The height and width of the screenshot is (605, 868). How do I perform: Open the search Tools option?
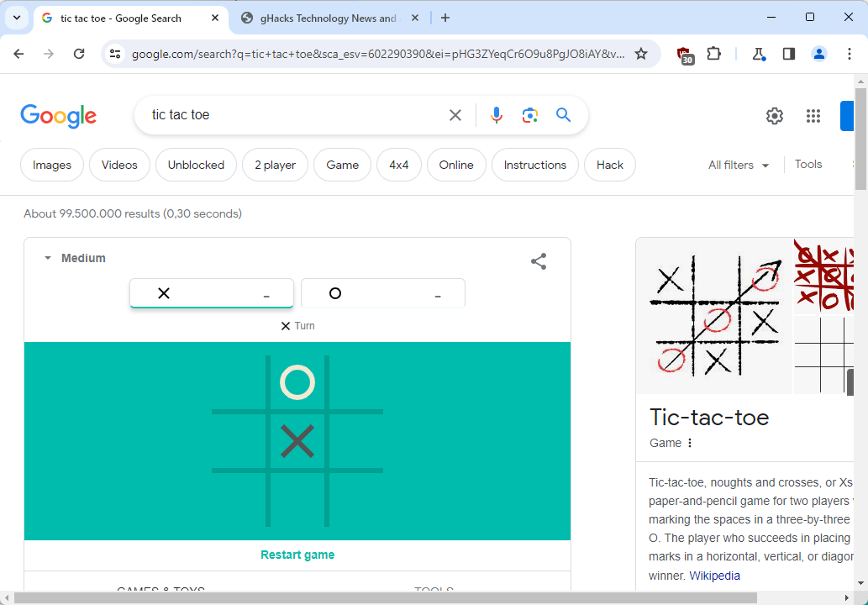coord(808,165)
